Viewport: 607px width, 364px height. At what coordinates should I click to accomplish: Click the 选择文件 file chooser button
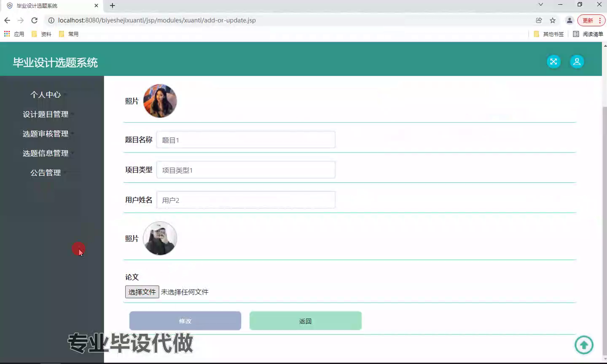click(x=142, y=292)
